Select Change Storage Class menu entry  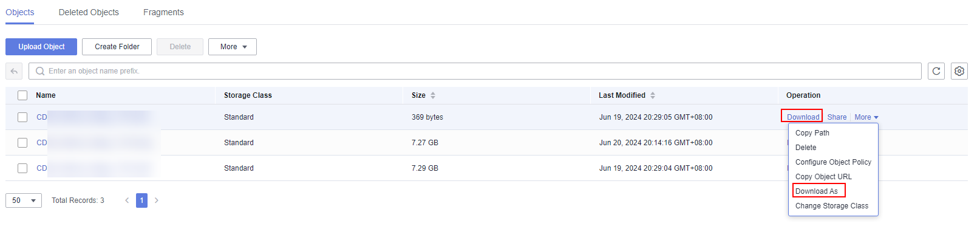[832, 206]
